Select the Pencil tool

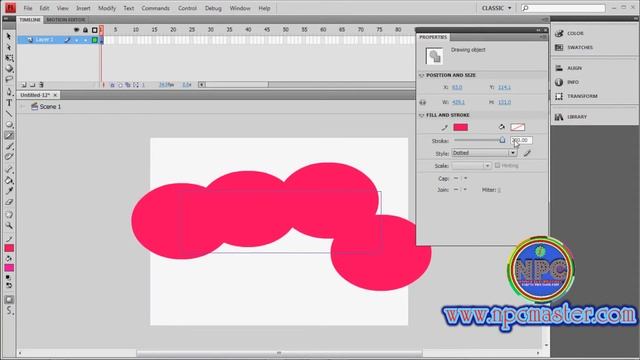coord(9,135)
